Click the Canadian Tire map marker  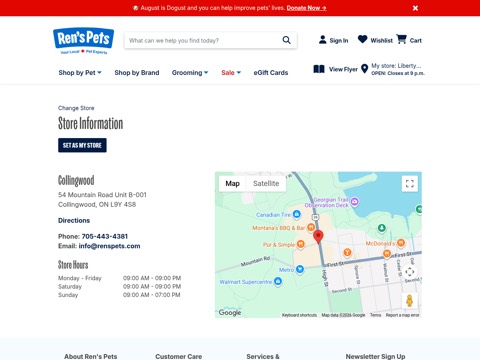coord(296,214)
